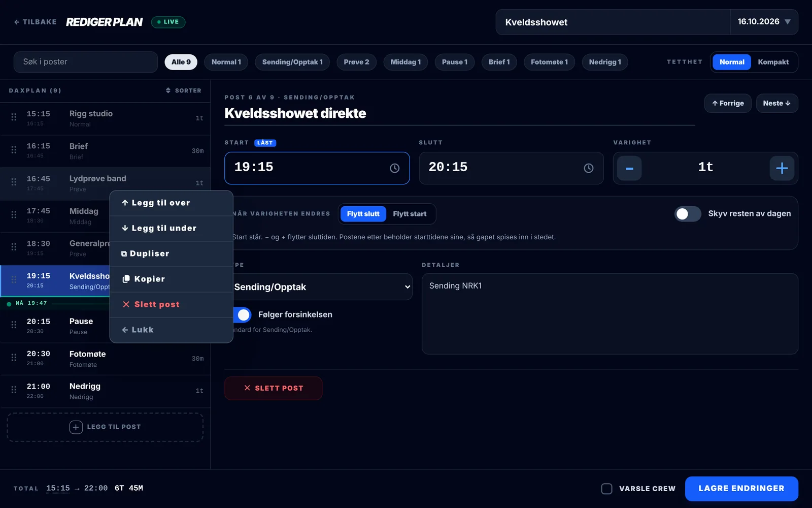Go to previous post with Forrige
Viewport: 812px width, 508px height.
click(728, 103)
